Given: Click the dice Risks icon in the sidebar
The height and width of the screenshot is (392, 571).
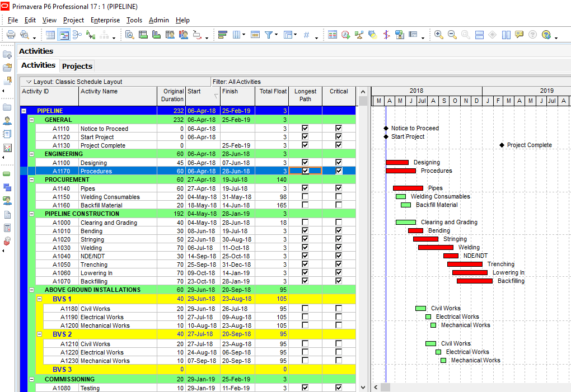Looking at the screenshot, I should (7, 242).
